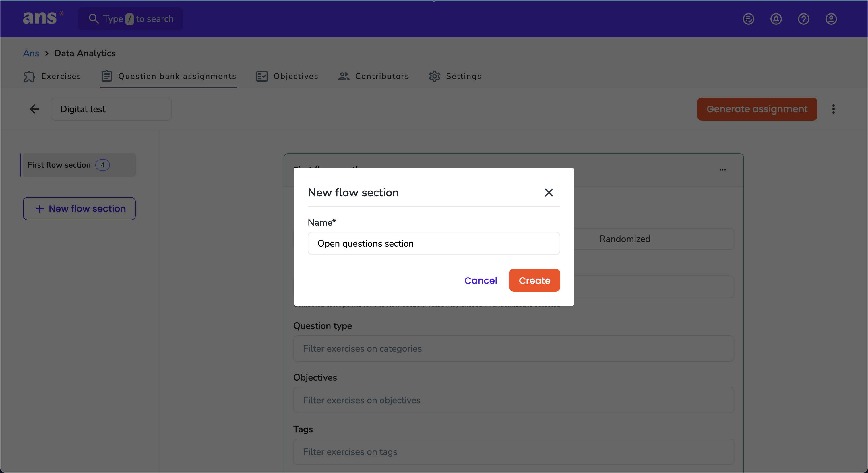
Task: Click the plus icon in New flow section button
Action: [x=39, y=209]
